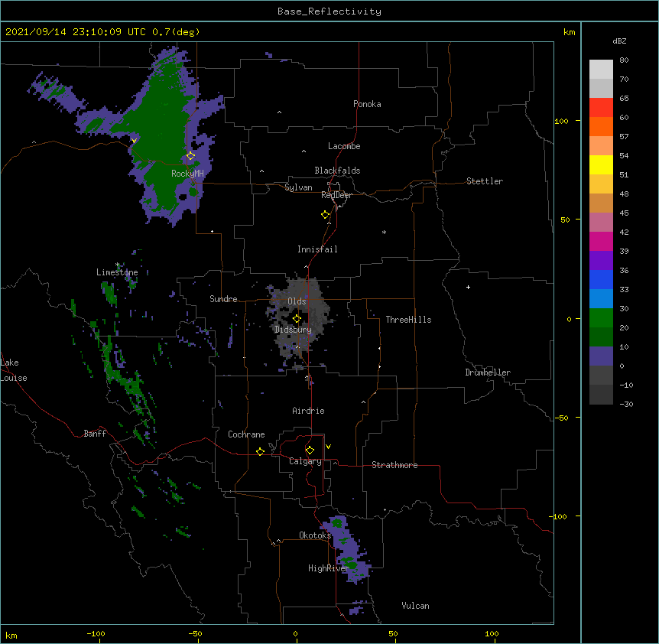Select the Sundre town label
The width and height of the screenshot is (659, 644).
(223, 299)
